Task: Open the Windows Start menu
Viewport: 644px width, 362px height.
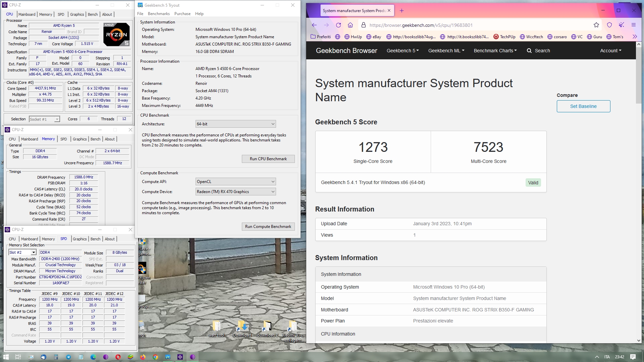Action: click(x=6, y=357)
